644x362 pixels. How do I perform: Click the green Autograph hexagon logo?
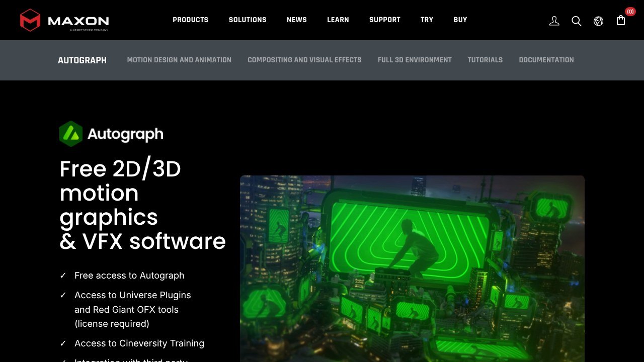pos(71,134)
